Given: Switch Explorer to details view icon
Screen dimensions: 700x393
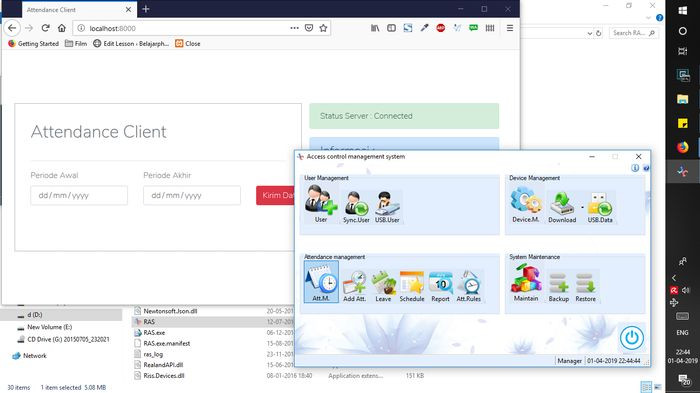Looking at the screenshot, I should 645,387.
